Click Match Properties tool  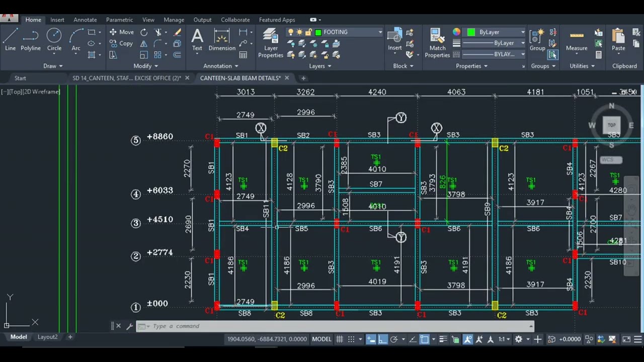pyautogui.click(x=437, y=43)
